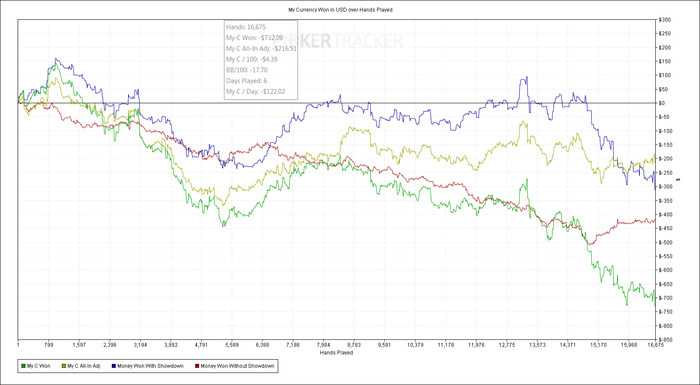
Task: Select the 'My C Won' legend label
Action: [38, 366]
